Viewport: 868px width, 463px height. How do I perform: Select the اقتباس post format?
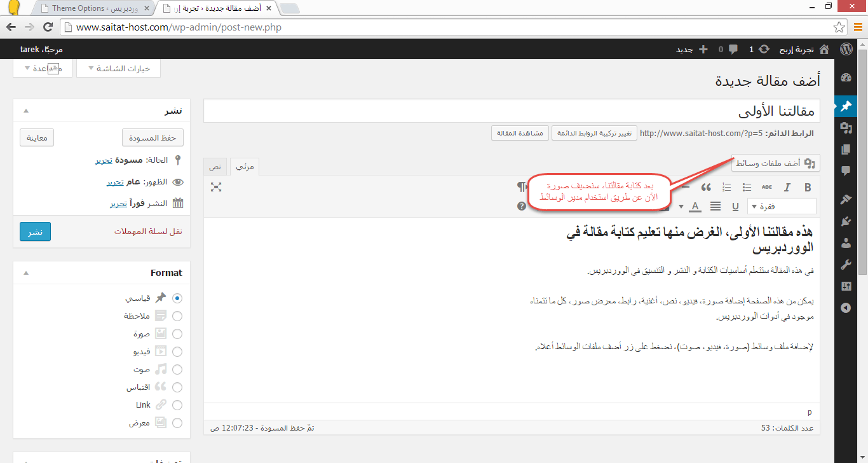coord(177,387)
